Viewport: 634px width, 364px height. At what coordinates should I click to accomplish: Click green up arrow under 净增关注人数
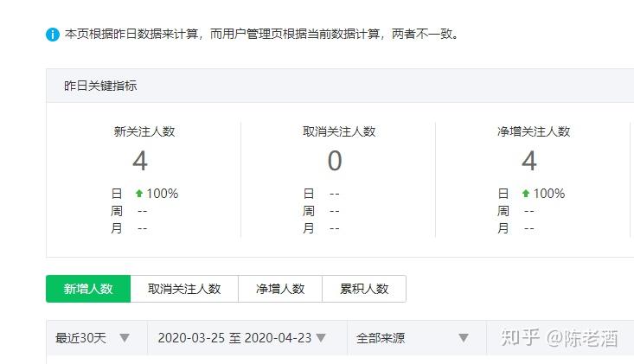coord(526,194)
